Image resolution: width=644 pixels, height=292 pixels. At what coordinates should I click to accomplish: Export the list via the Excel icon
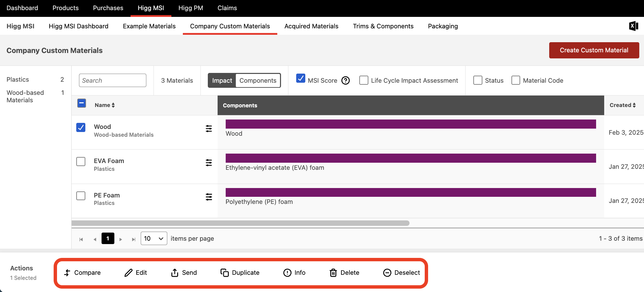[x=634, y=26]
